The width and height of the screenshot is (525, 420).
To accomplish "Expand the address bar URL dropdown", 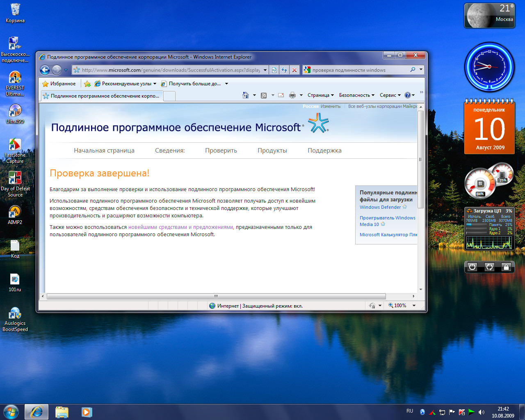I will (x=265, y=70).
